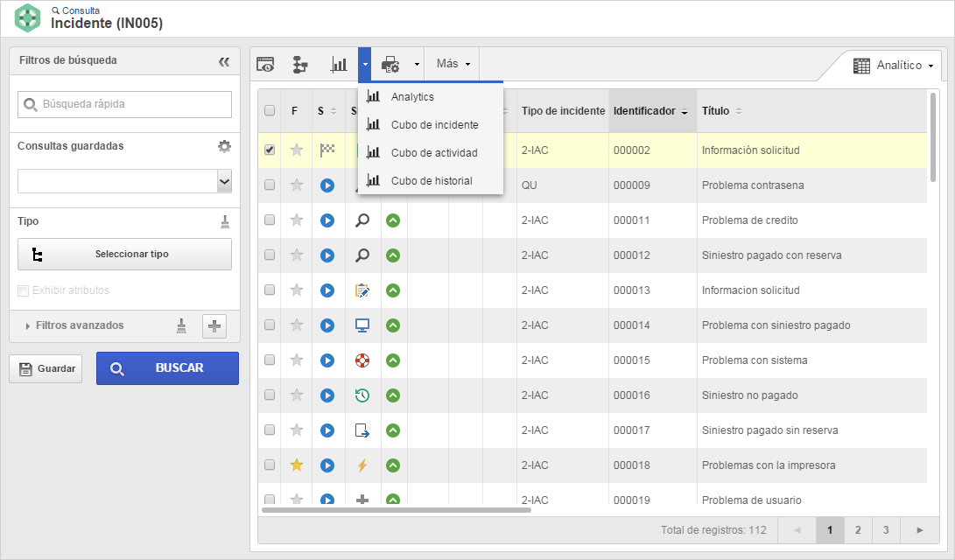955x560 pixels.
Task: Check the checkbox for record 000011
Action: pos(270,220)
